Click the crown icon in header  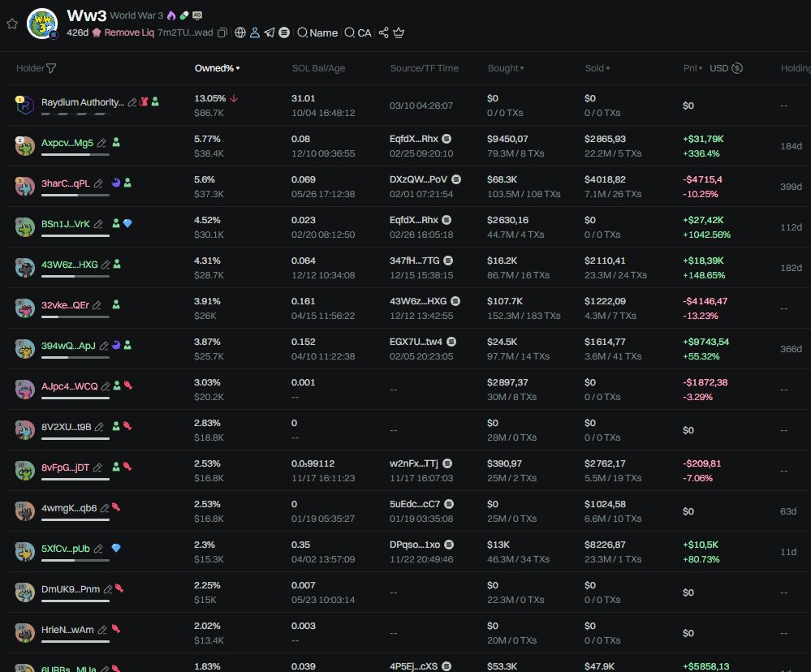tap(399, 32)
